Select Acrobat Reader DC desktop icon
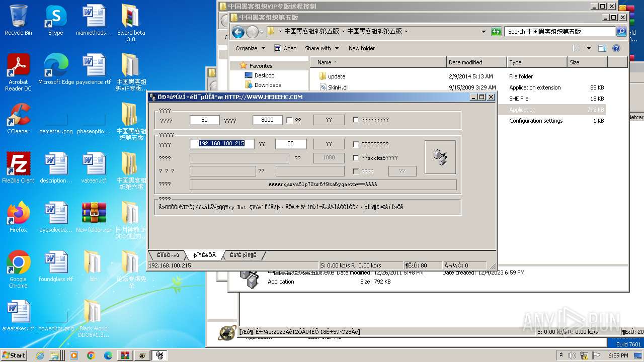Image resolution: width=644 pixels, height=362 pixels. [x=18, y=72]
